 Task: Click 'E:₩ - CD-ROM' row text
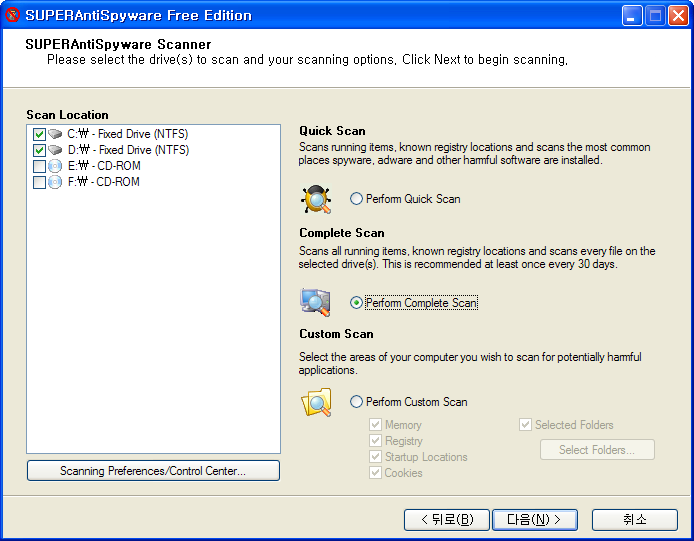[104, 166]
